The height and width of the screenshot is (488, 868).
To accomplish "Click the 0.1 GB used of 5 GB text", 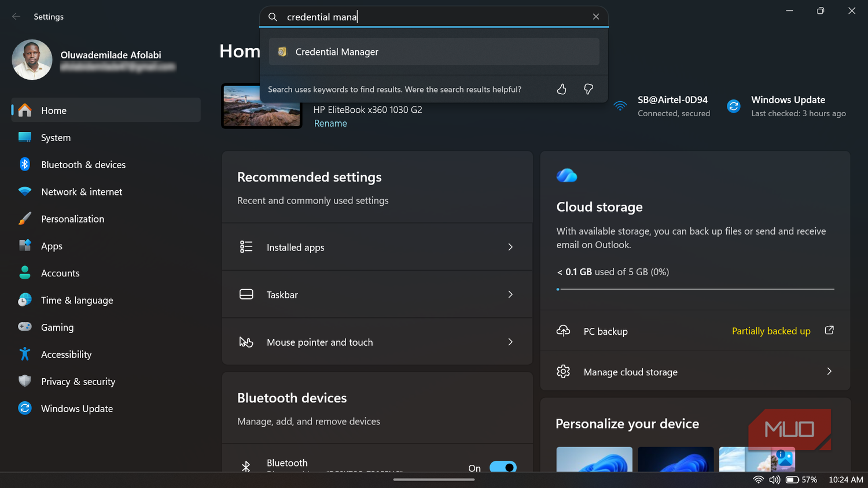I will click(x=613, y=272).
